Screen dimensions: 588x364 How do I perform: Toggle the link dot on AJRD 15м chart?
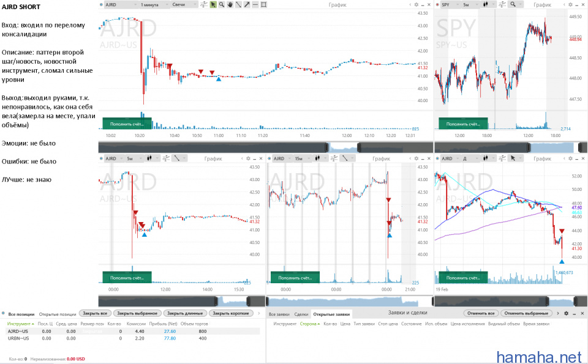[269, 158]
